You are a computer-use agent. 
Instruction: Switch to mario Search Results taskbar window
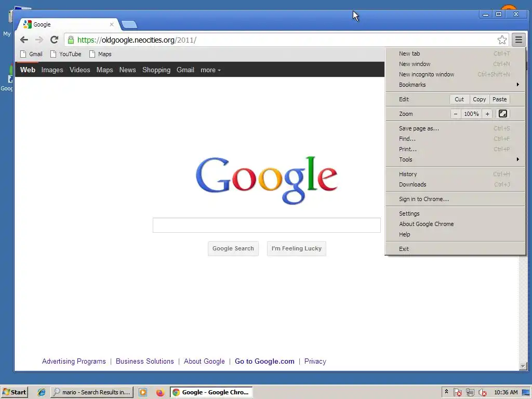pyautogui.click(x=92, y=392)
